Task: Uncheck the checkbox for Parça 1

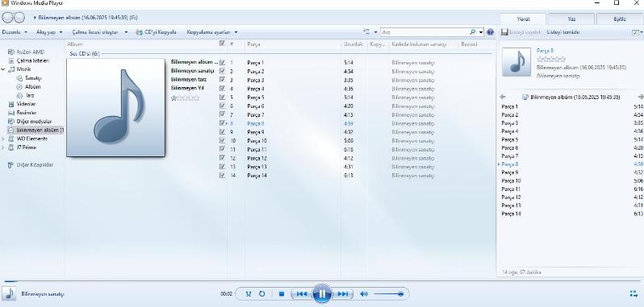Action: click(222, 63)
